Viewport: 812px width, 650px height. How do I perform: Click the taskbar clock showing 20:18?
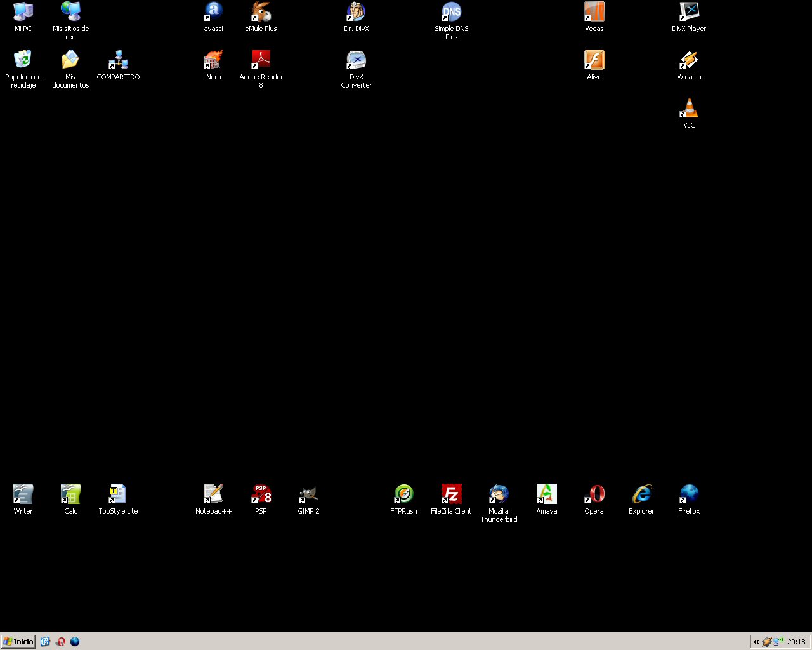point(796,642)
